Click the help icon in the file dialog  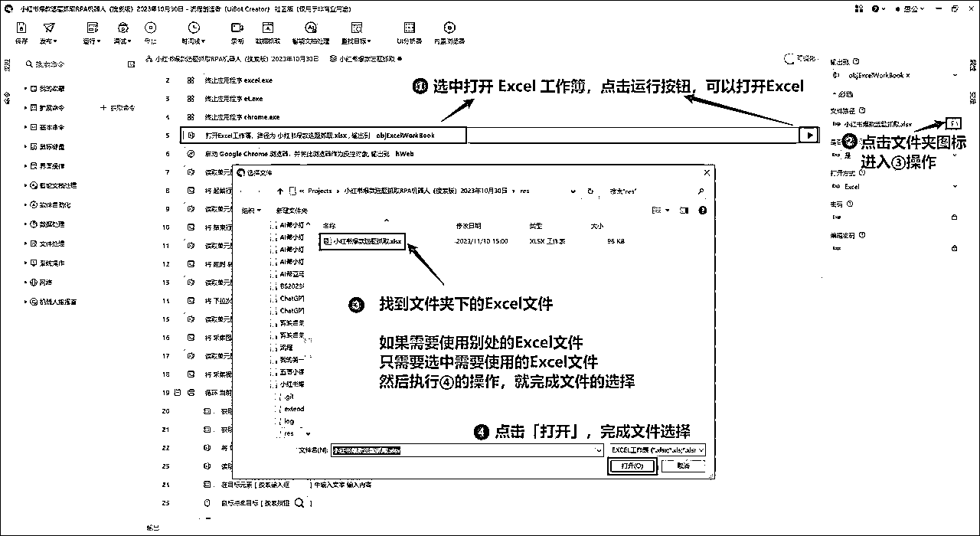point(704,211)
